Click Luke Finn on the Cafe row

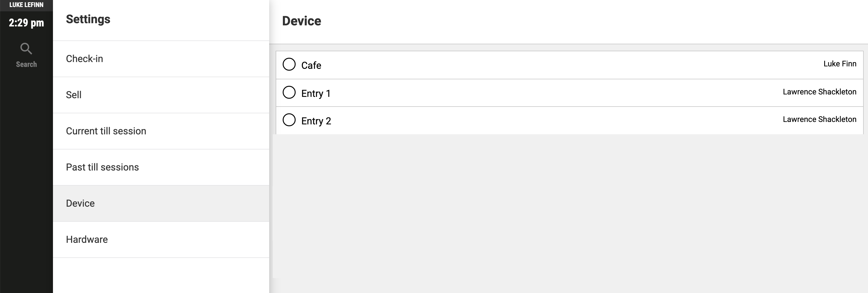(840, 64)
